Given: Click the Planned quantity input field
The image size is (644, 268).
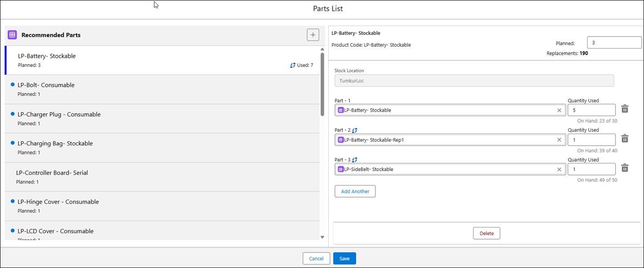Looking at the screenshot, I should point(614,42).
